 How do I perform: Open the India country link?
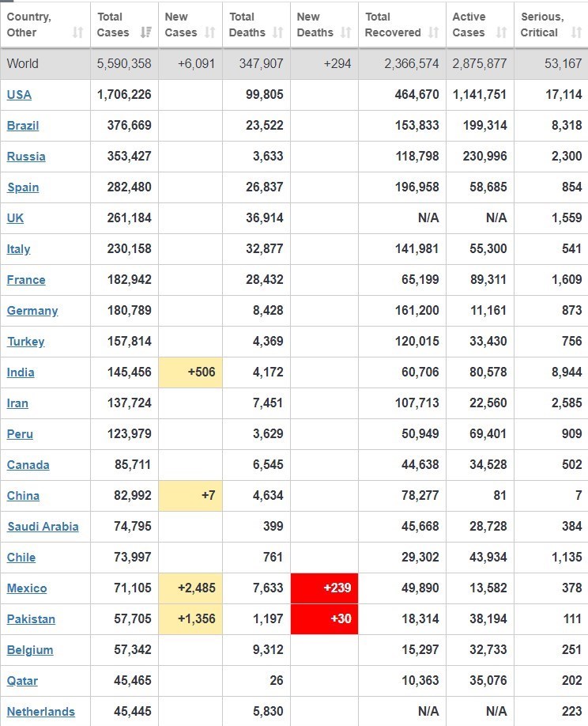pyautogui.click(x=21, y=372)
